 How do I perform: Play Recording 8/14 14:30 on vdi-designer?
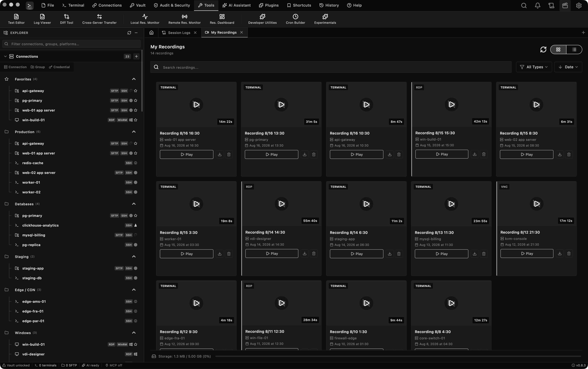tap(272, 254)
